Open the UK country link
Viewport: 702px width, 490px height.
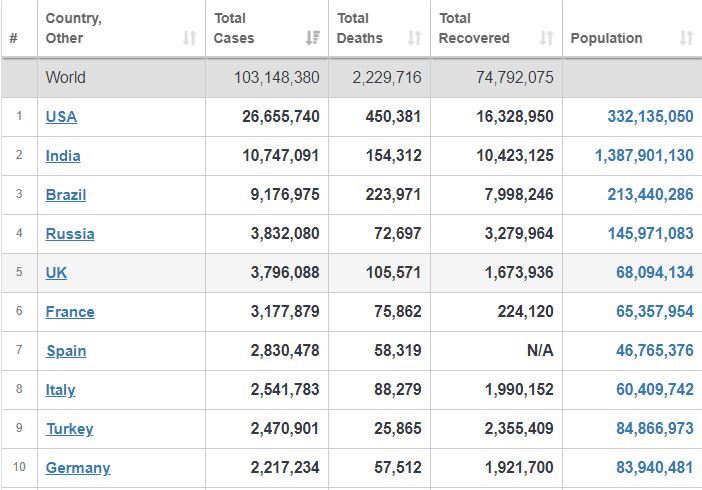click(x=56, y=273)
